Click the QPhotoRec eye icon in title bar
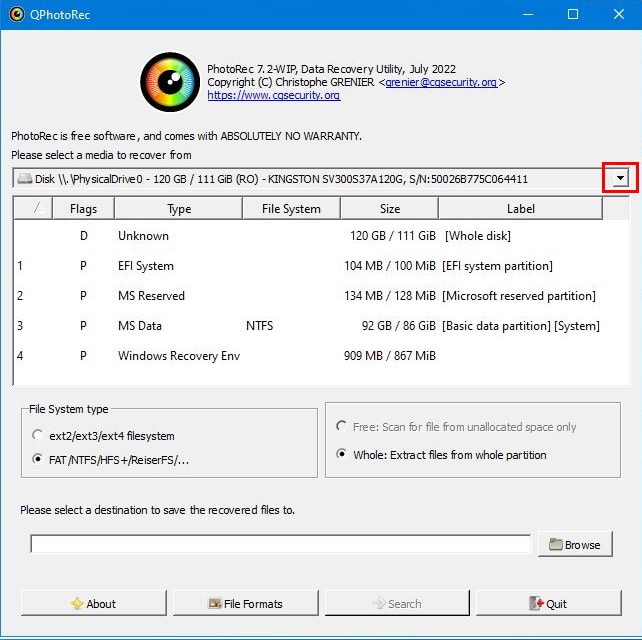This screenshot has width=642, height=640. click(x=17, y=15)
